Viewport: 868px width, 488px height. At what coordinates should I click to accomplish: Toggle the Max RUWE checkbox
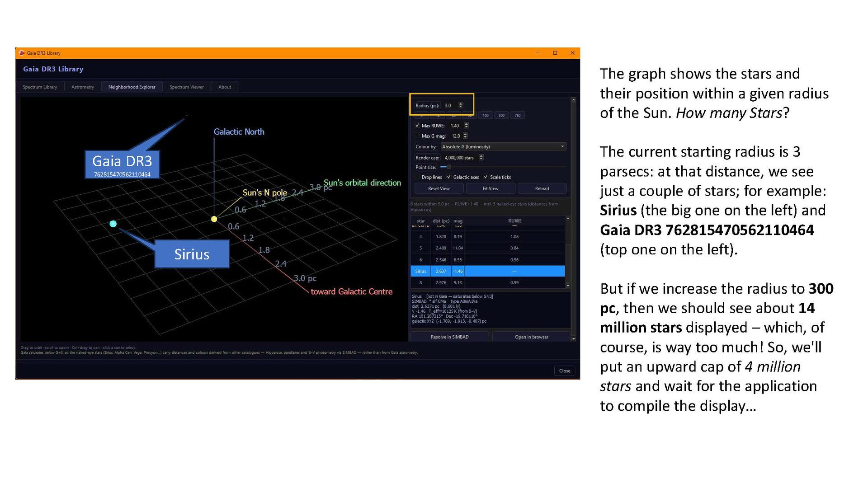point(417,126)
